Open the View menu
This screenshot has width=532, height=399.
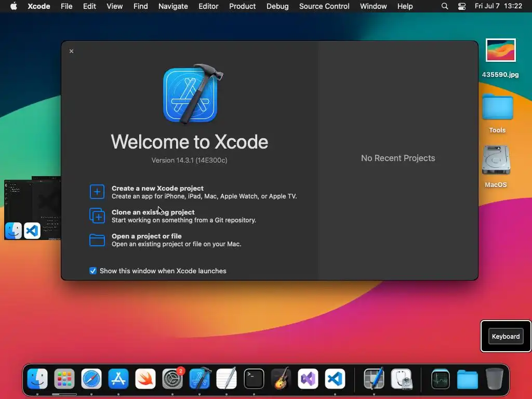pyautogui.click(x=115, y=6)
